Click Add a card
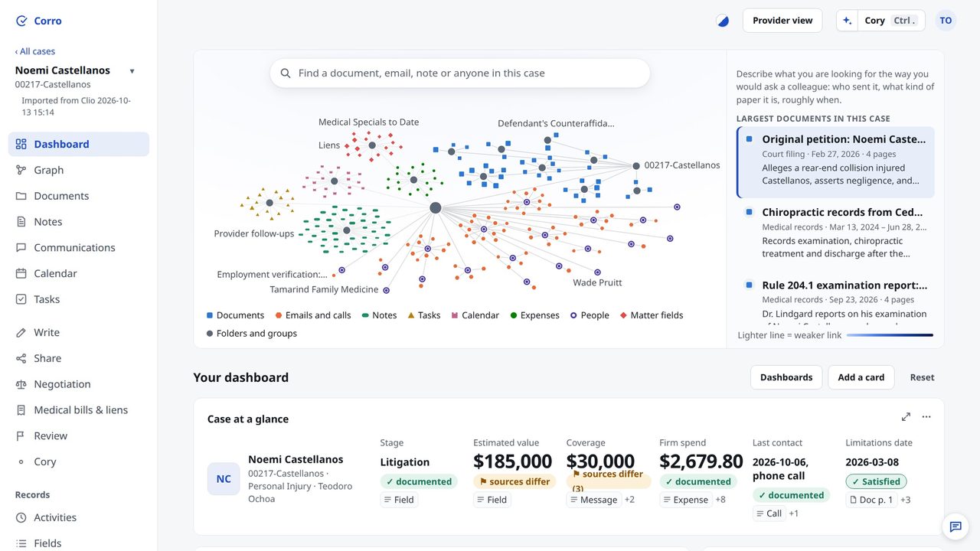Viewport: 980px width, 551px height. tap(861, 377)
